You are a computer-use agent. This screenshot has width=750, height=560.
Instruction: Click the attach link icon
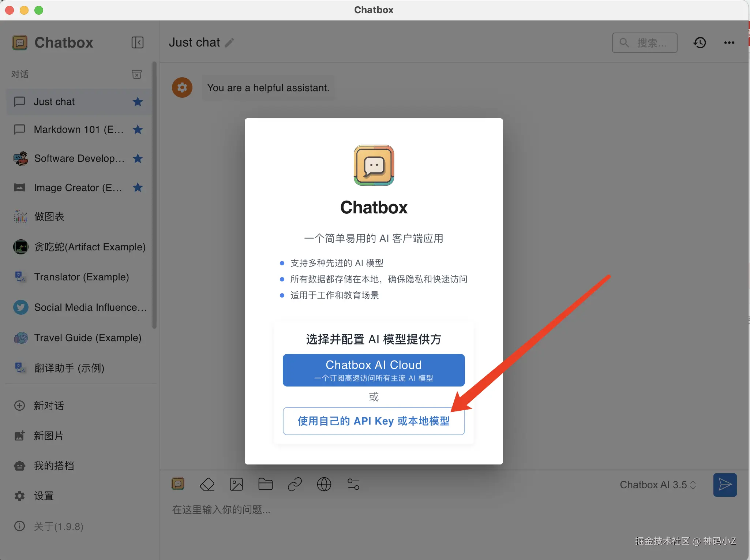point(295,484)
